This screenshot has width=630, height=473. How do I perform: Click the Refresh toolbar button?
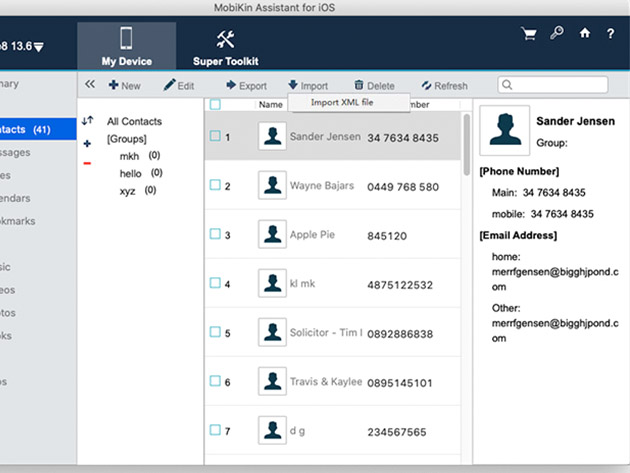[444, 86]
